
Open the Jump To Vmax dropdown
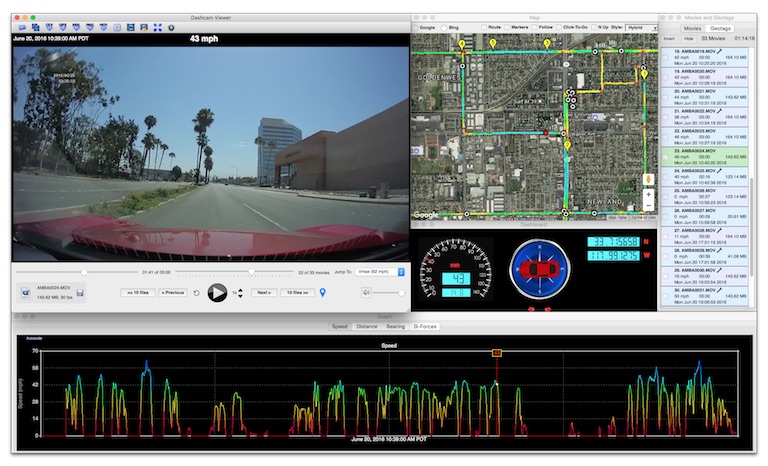tap(380, 271)
